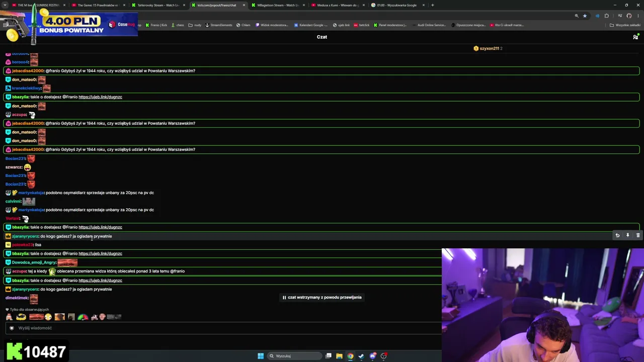Click the crown badge on the last zjaranyrycerz message

(8, 290)
